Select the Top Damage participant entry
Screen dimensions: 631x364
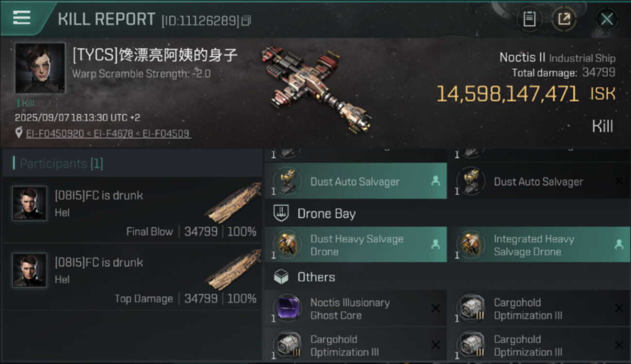pos(132,277)
